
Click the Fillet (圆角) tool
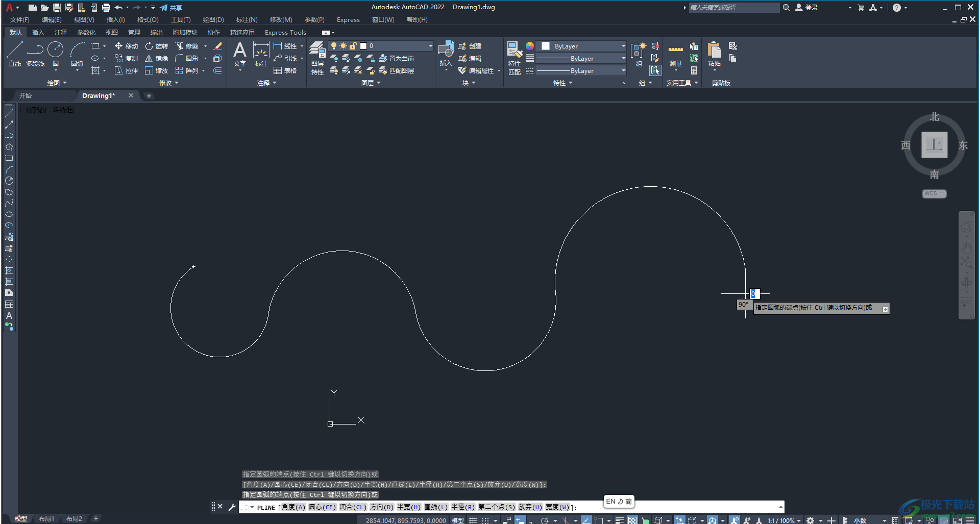click(x=187, y=58)
